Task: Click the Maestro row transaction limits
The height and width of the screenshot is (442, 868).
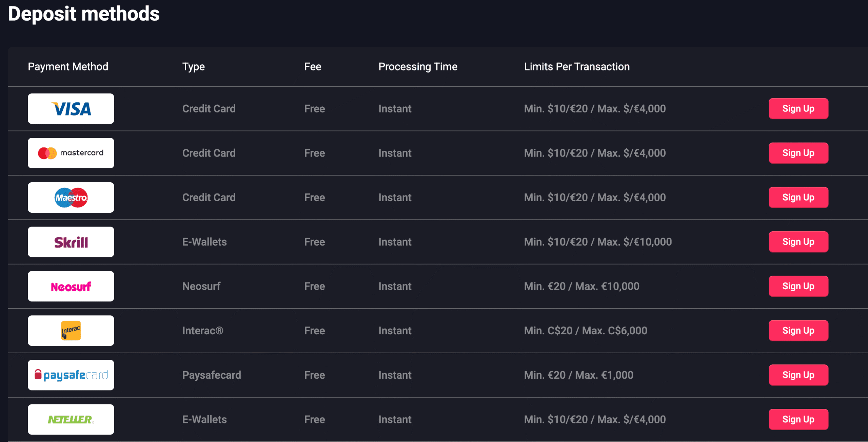Action: click(x=595, y=197)
